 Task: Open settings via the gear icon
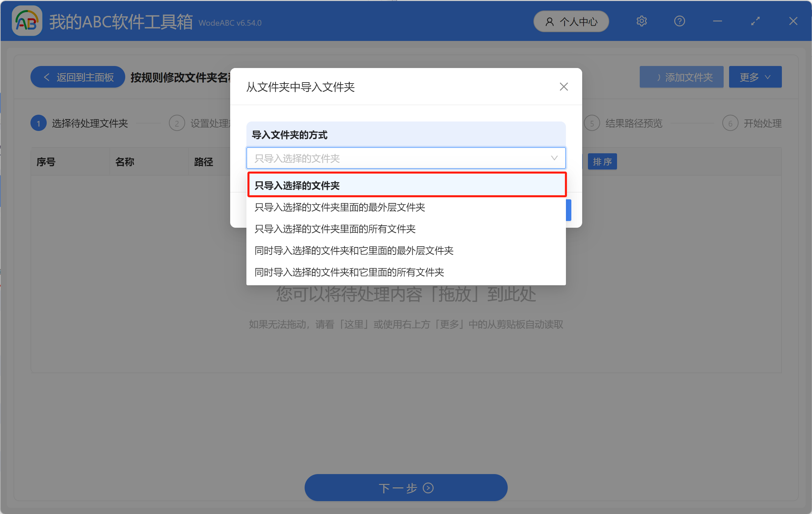click(641, 21)
